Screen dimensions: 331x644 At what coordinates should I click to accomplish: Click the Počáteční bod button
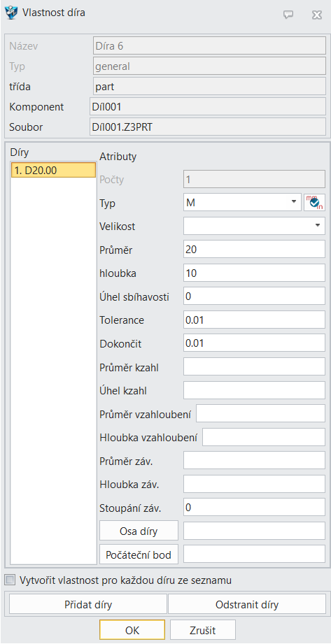tap(139, 555)
